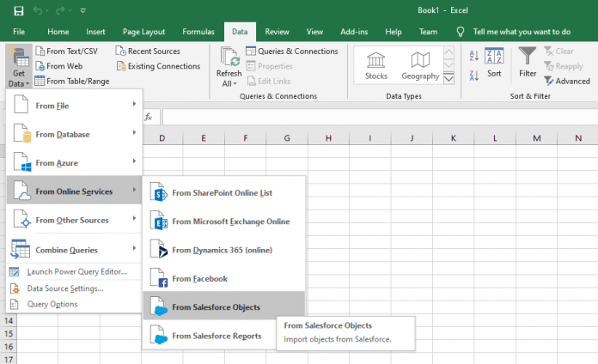Click the Save icon in title bar

click(18, 9)
